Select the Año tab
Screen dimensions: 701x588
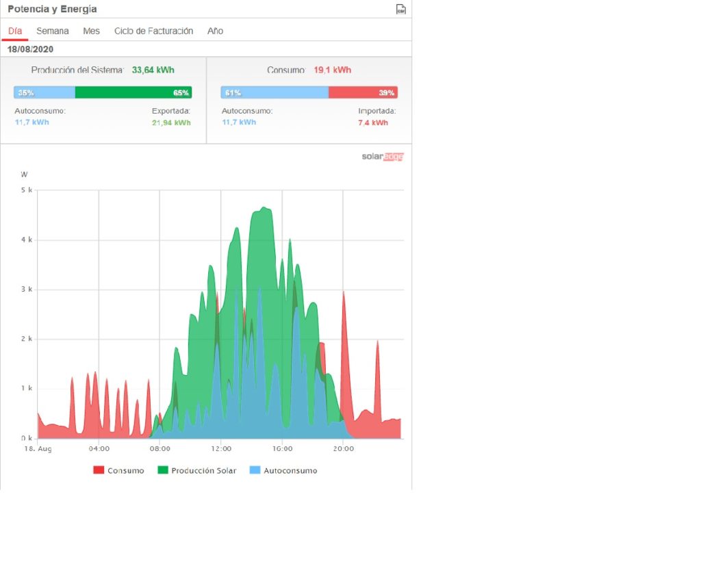[x=215, y=31]
